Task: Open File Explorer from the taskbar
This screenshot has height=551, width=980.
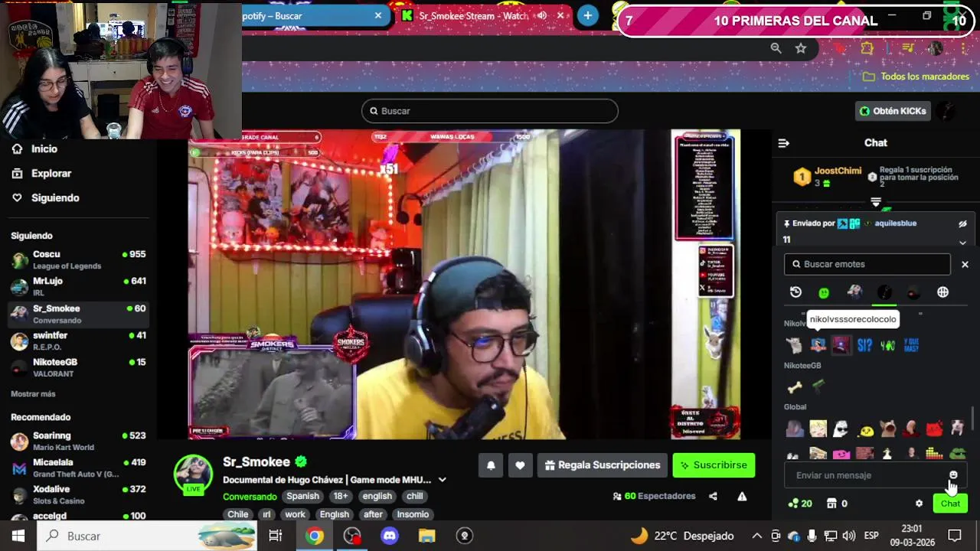Action: 427,536
